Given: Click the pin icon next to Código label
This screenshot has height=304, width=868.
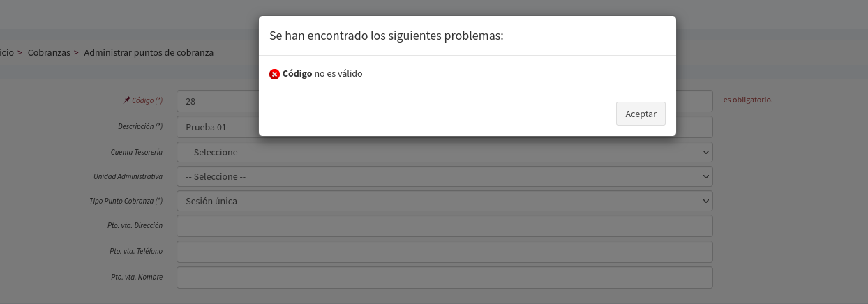Looking at the screenshot, I should click(126, 100).
